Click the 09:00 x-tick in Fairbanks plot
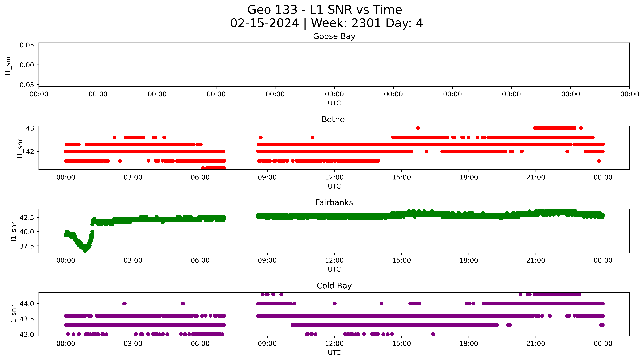This screenshot has height=361, width=644. pyautogui.click(x=267, y=260)
